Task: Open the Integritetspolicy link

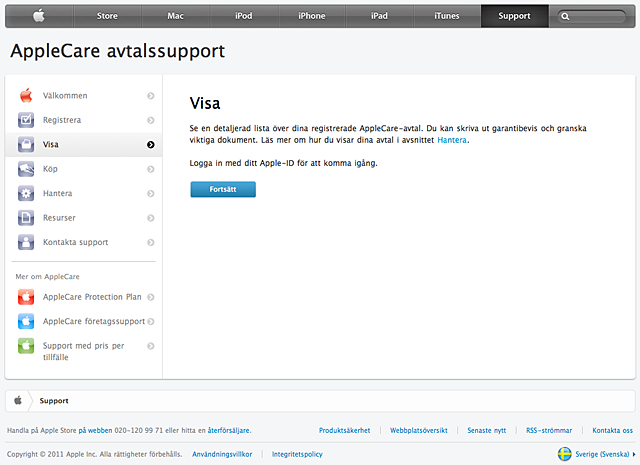Action: (297, 454)
